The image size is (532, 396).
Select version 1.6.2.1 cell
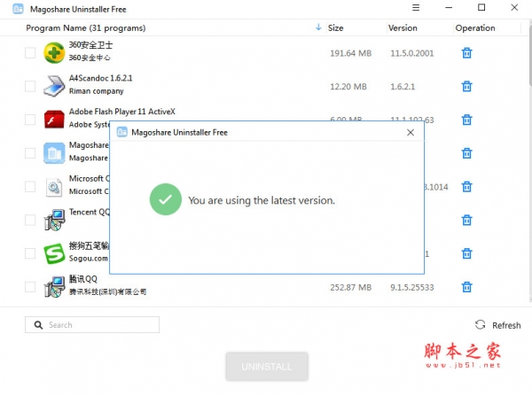[x=403, y=87]
